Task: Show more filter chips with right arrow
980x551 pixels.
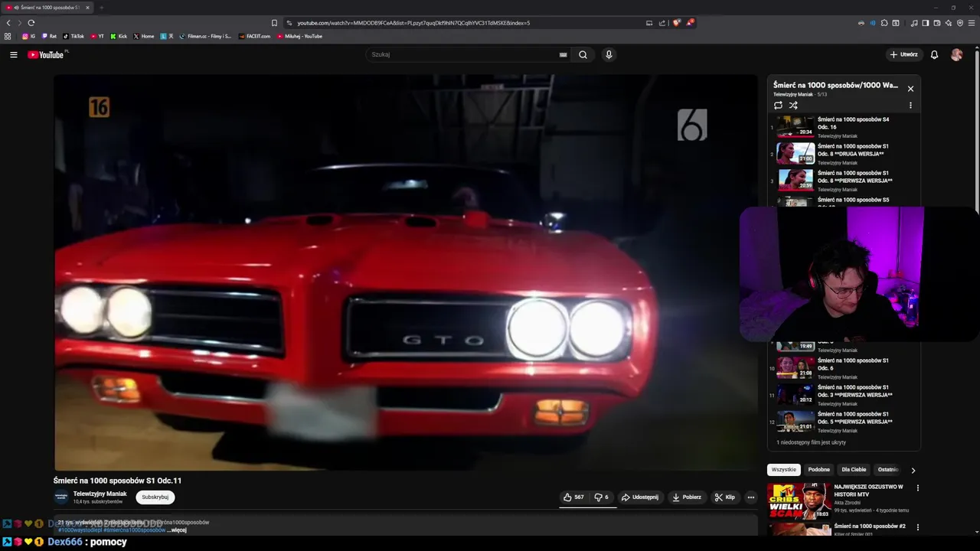Action: 913,470
